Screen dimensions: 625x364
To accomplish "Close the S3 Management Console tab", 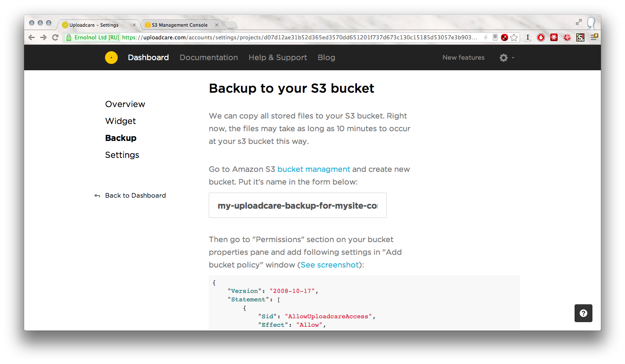I will [217, 25].
